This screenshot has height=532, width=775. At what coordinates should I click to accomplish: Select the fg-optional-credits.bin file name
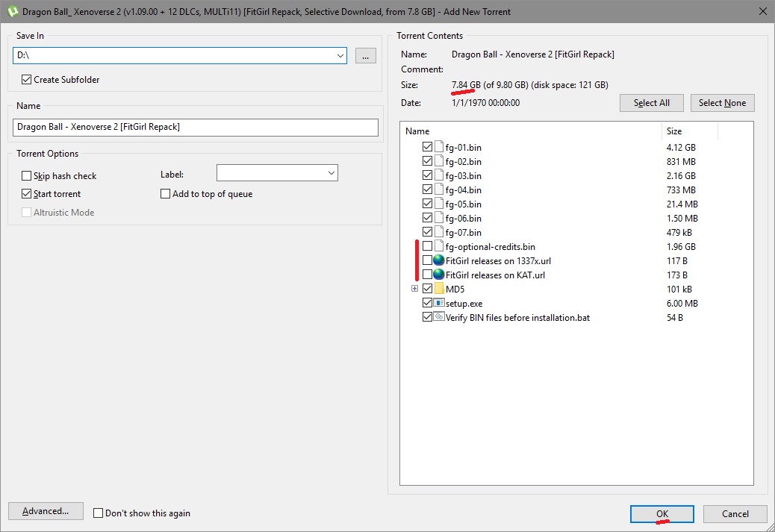491,246
